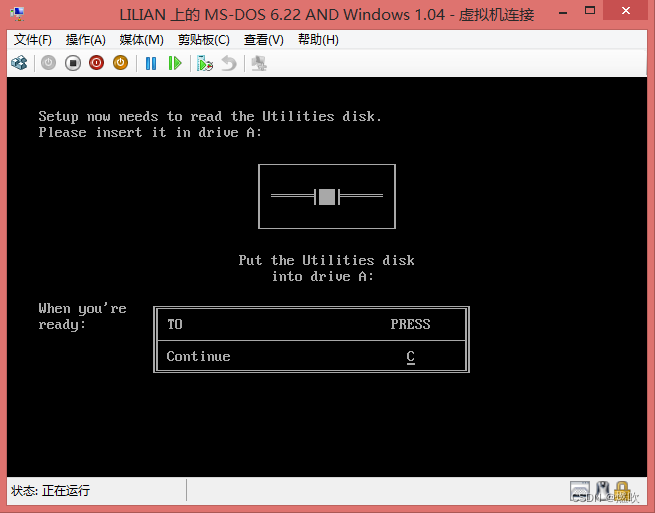Click the lock icon in the status bar
Screen dimensions: 655x513
click(622, 490)
